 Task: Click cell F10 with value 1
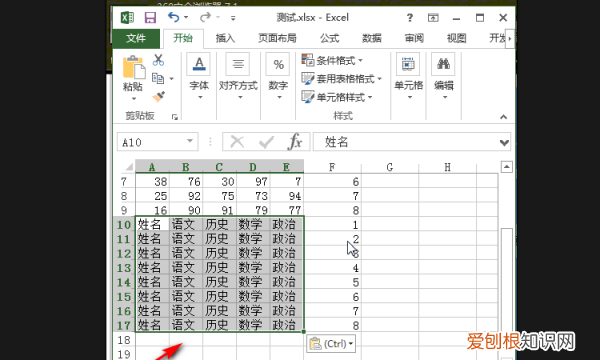pyautogui.click(x=333, y=225)
